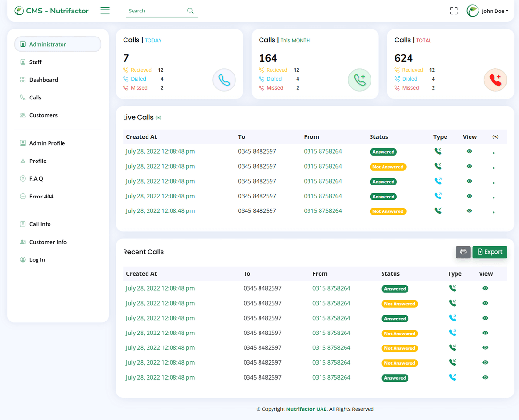This screenshot has height=420, width=519.
Task: Click the Export button
Action: click(490, 252)
